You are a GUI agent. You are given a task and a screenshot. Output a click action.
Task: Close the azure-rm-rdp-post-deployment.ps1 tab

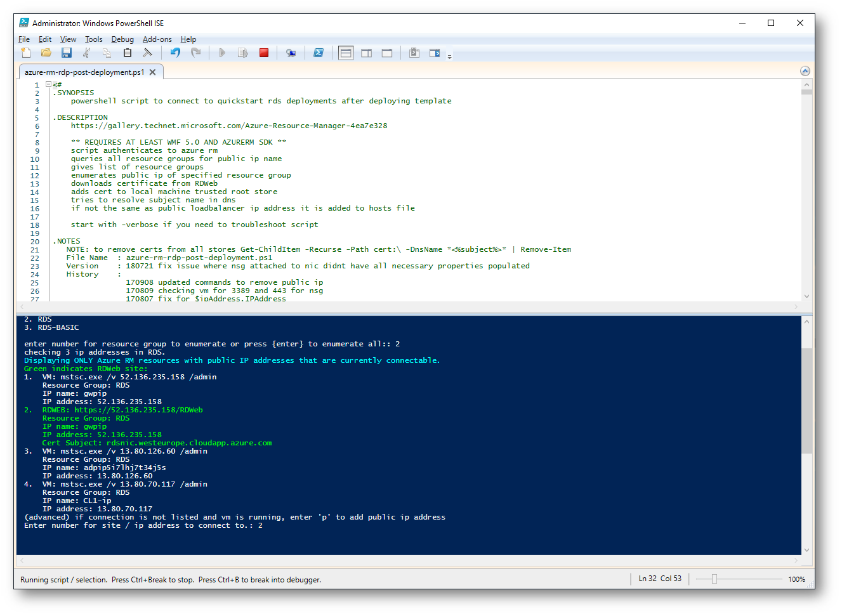(x=153, y=72)
